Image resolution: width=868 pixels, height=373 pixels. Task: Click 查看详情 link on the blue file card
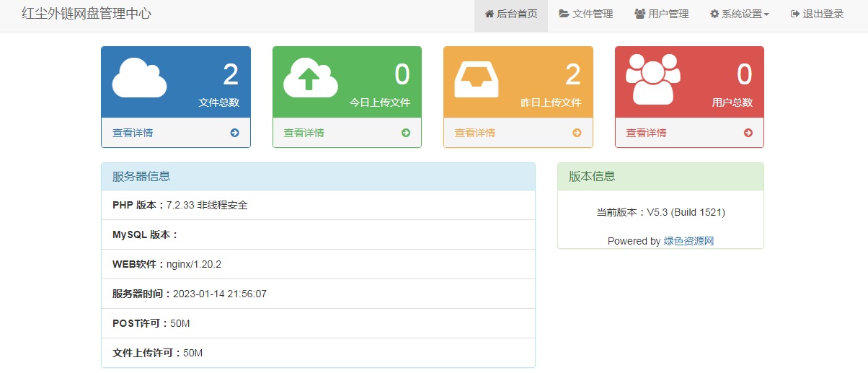point(133,133)
